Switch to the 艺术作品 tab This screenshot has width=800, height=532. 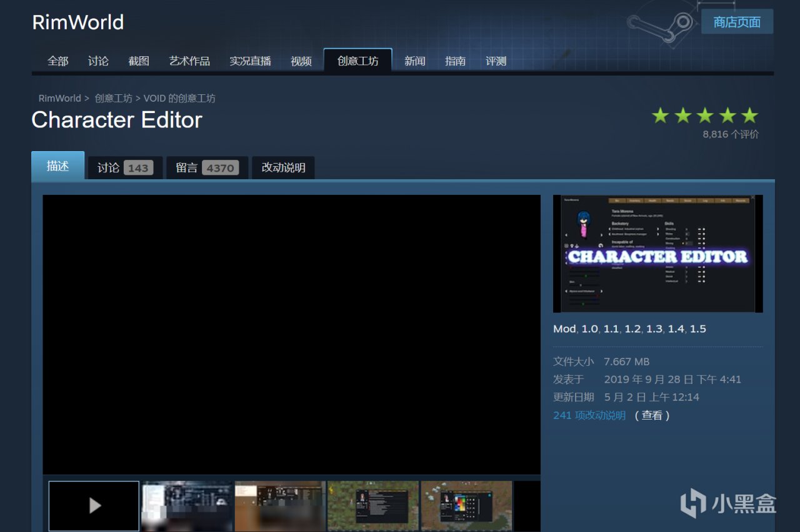(x=189, y=61)
